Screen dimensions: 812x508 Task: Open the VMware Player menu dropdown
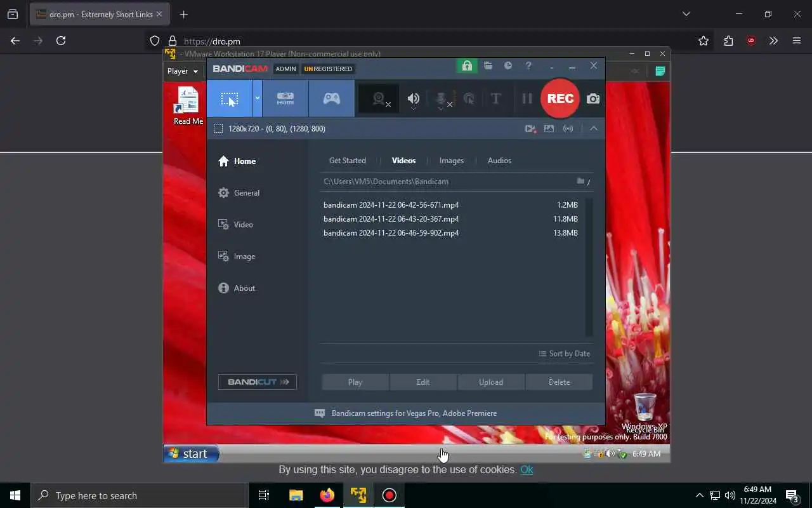[x=183, y=71]
